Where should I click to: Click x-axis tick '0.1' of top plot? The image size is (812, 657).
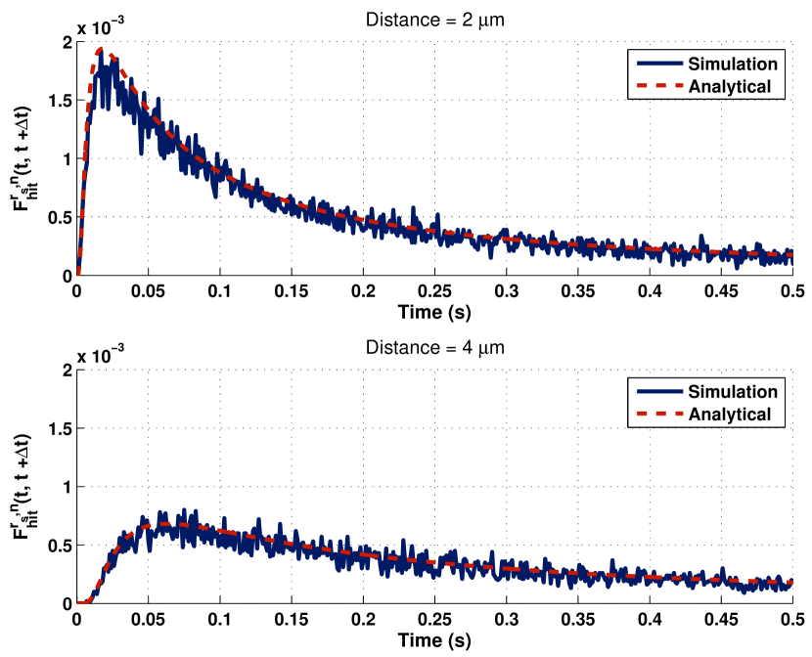point(219,291)
